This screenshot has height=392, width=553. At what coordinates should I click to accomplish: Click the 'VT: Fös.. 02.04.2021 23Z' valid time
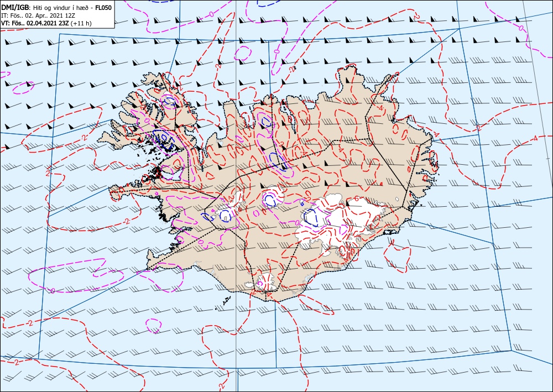tap(35, 24)
